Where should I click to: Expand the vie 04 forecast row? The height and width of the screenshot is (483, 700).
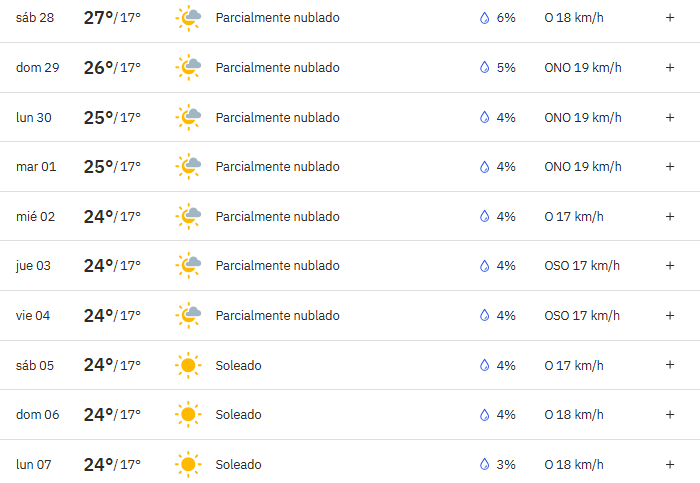(670, 316)
